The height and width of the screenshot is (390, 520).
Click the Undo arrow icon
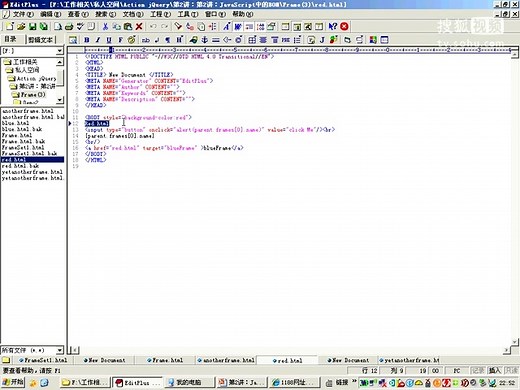(153, 26)
